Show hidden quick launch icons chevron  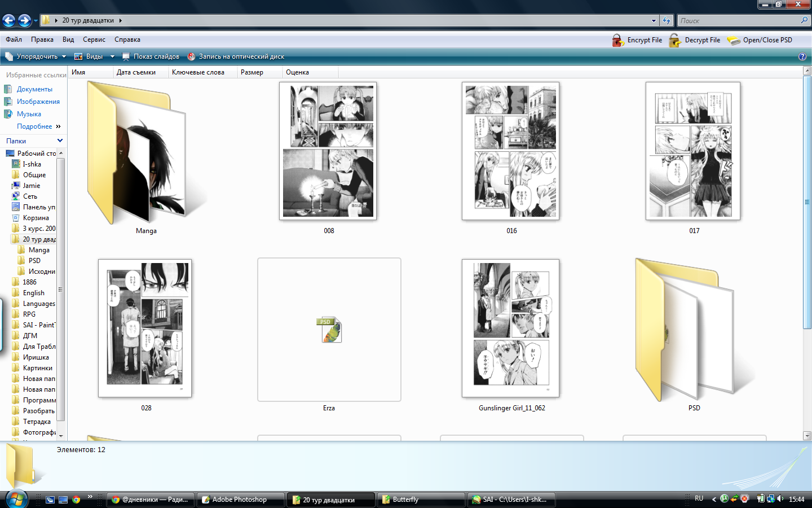tap(90, 497)
